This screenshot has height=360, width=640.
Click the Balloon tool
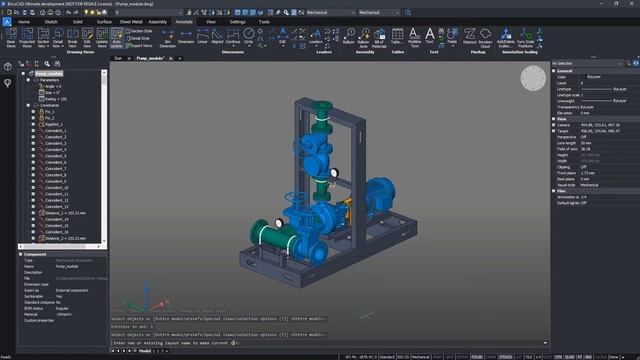[x=349, y=37]
